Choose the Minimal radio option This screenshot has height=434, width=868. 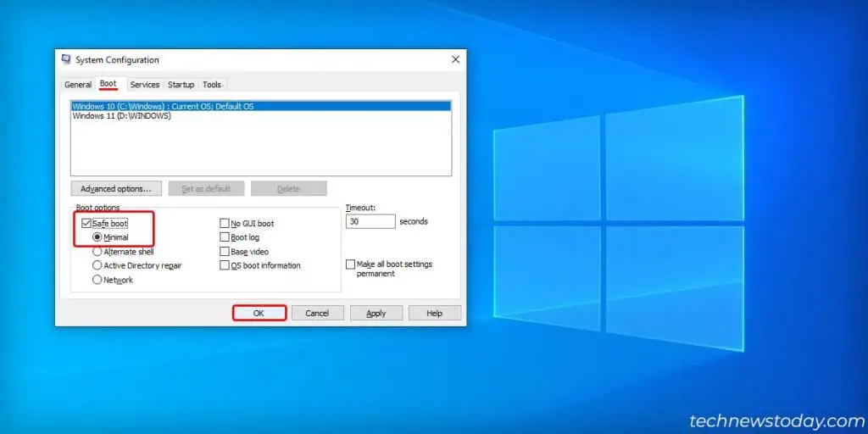click(97, 237)
